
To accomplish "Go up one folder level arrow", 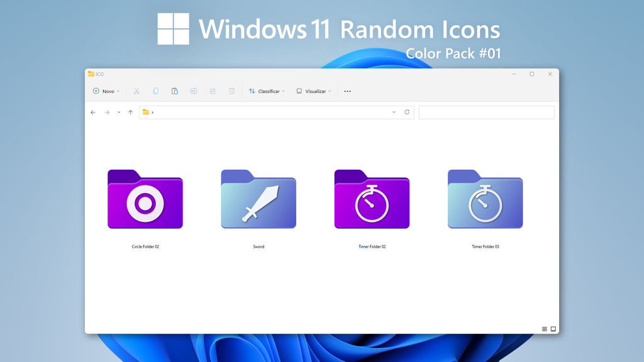I will tap(131, 112).
